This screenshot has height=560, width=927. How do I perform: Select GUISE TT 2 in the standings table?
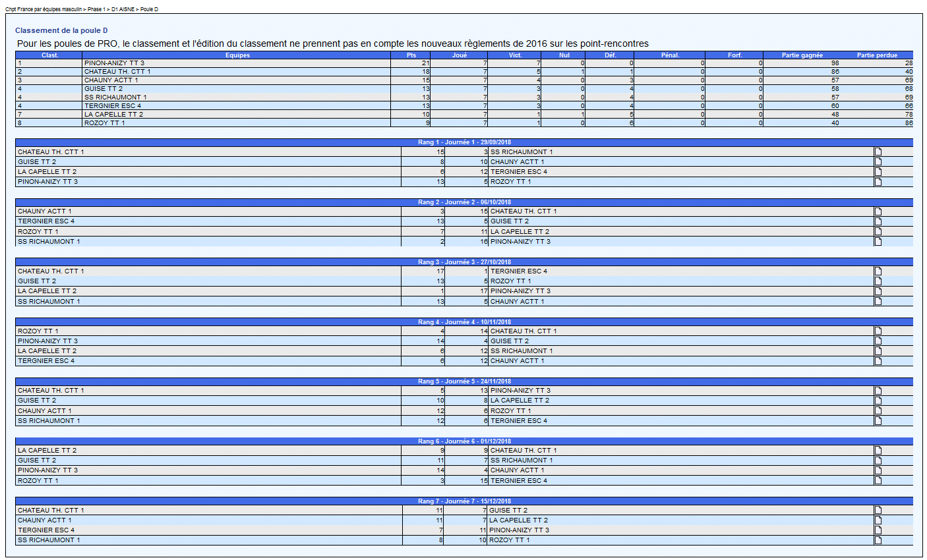point(104,89)
